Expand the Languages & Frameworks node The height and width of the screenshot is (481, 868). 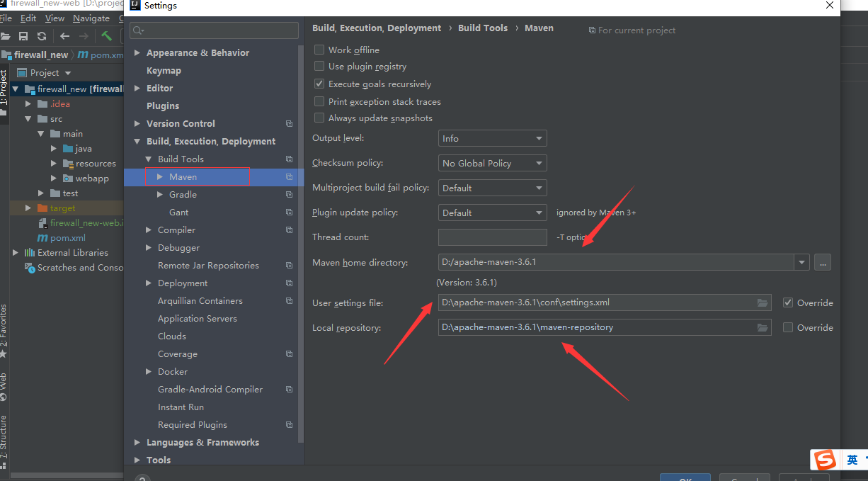point(137,442)
